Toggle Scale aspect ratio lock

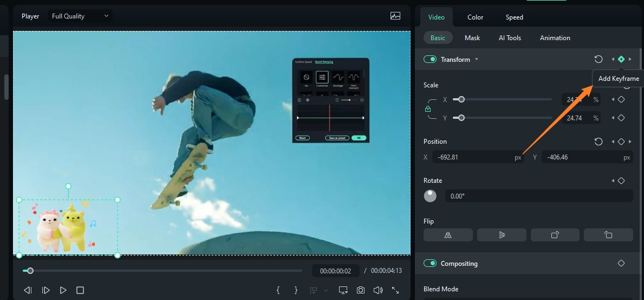[x=427, y=109]
